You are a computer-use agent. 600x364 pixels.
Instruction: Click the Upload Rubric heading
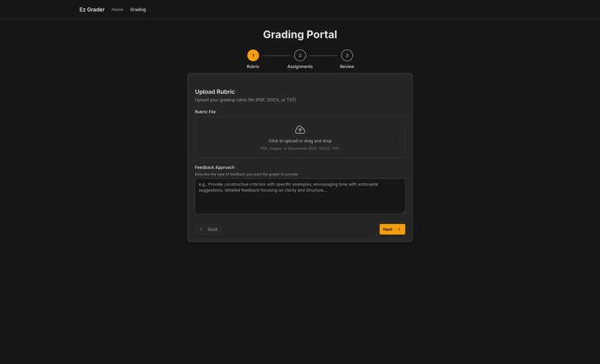(x=214, y=92)
